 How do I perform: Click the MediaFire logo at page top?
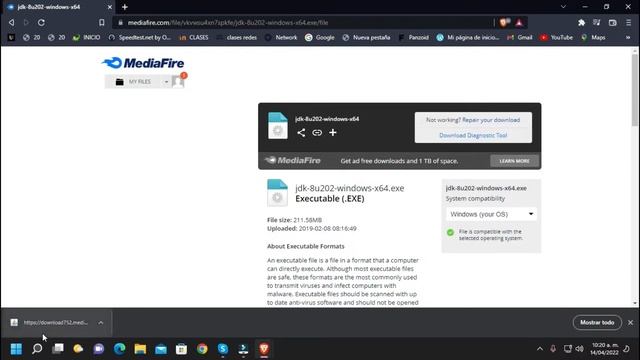pos(143,63)
